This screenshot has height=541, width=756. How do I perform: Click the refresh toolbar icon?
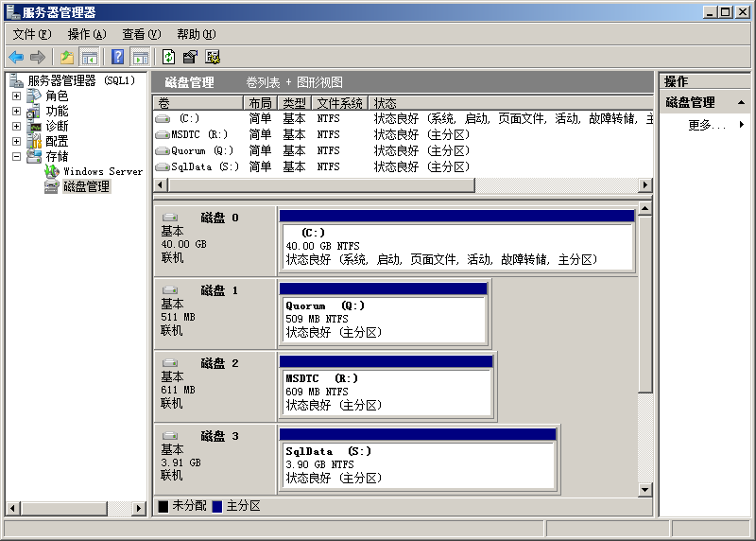pyautogui.click(x=168, y=57)
